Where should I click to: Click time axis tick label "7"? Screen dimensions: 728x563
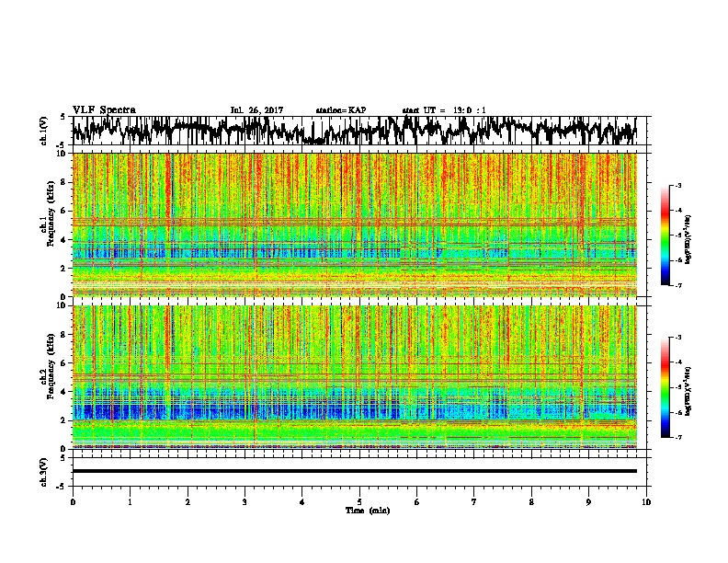tap(474, 502)
